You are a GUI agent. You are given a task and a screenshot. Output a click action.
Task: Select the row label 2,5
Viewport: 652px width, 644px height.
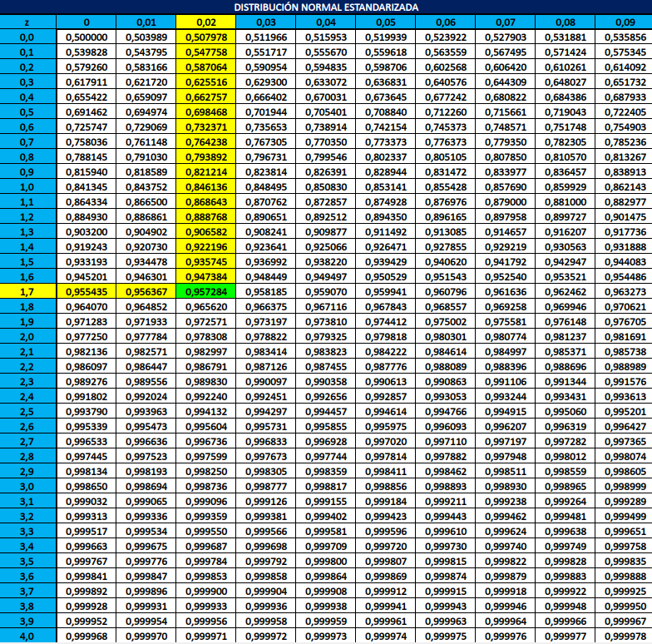pyautogui.click(x=27, y=412)
